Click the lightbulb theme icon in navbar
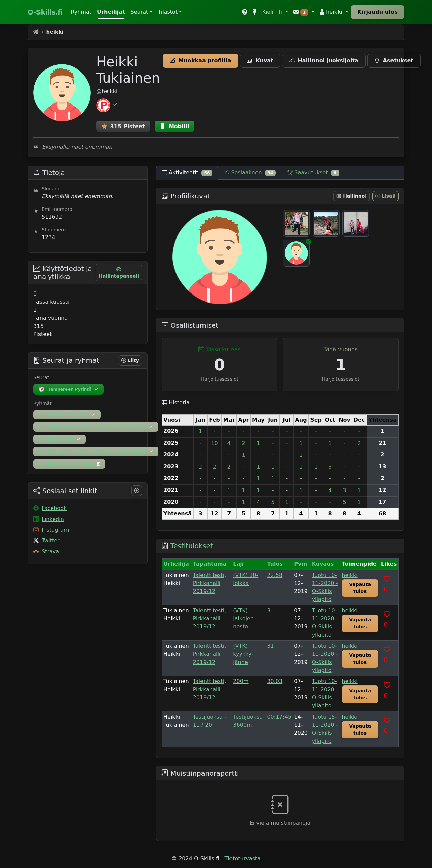The image size is (432, 868). pos(255,12)
